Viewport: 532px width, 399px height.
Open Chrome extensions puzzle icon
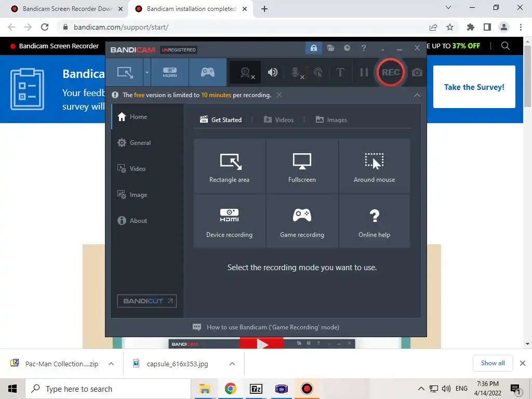[x=471, y=27]
